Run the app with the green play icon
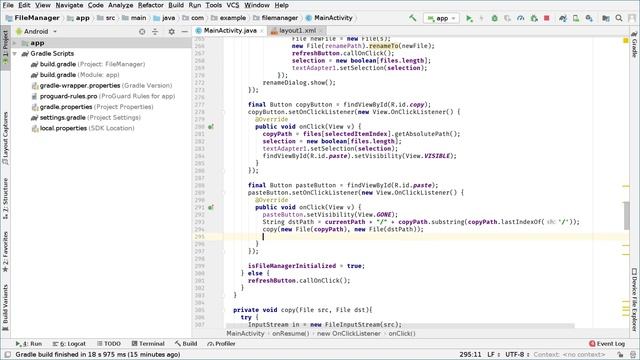640x360 pixels. [469, 18]
